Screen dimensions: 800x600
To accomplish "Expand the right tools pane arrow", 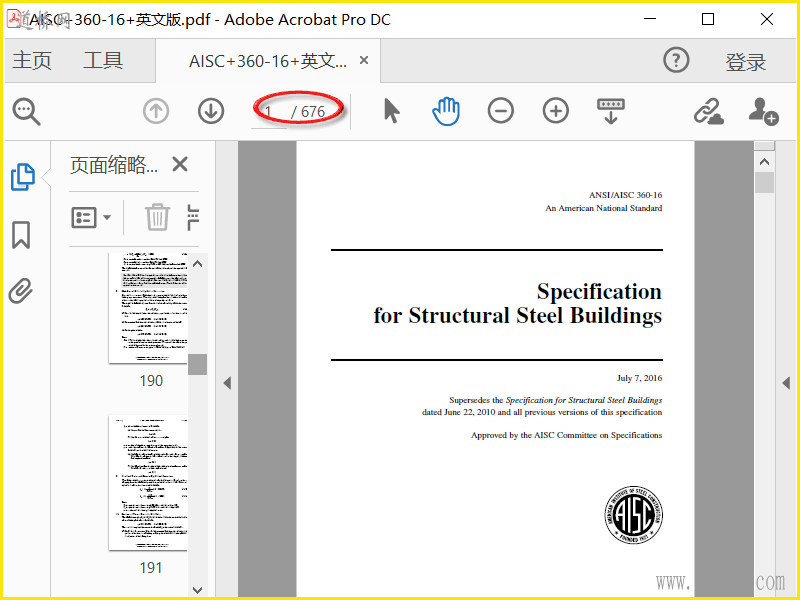I will pos(786,383).
